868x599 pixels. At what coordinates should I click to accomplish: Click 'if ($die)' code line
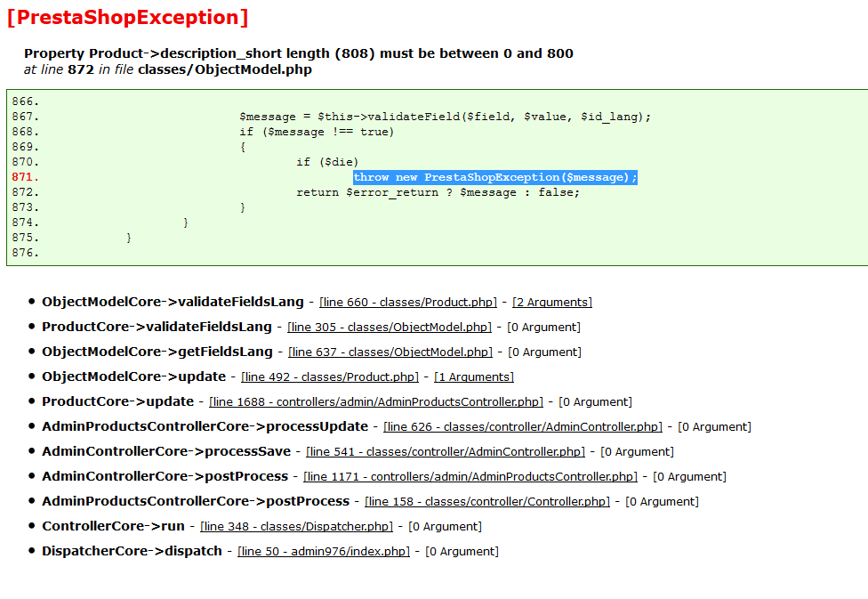[x=327, y=162]
